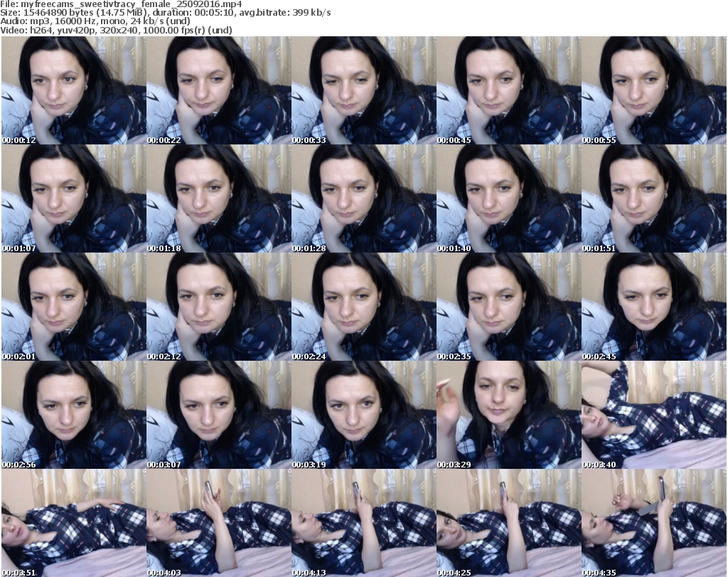Choose the frame marked 00:03:19
This screenshot has height=577, width=728.
click(363, 415)
